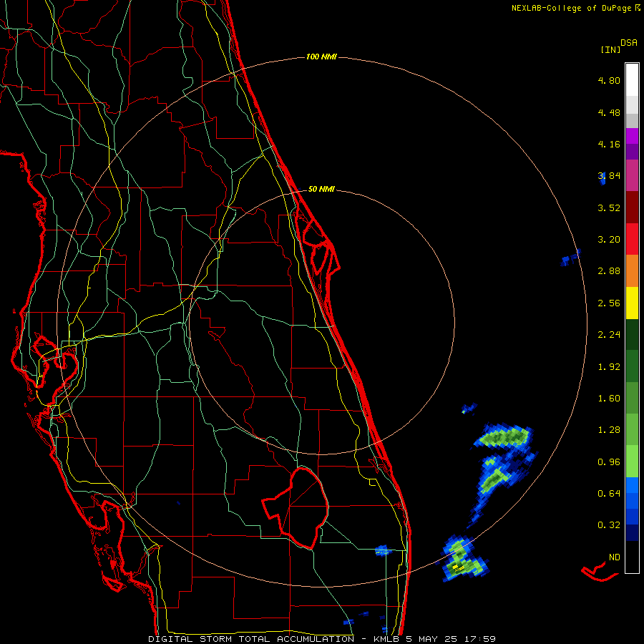Click the 1.92 legend value
Viewport: 644px width, 644px height.
[x=609, y=367]
